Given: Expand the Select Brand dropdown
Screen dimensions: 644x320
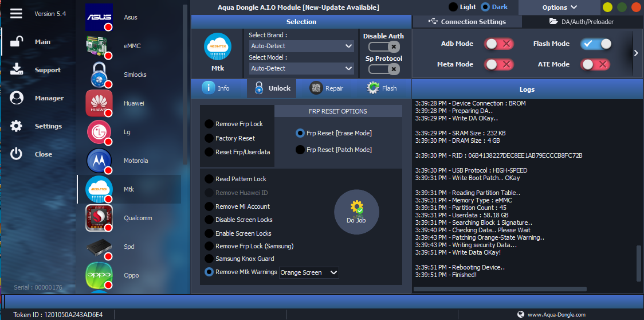Looking at the screenshot, I should (x=301, y=46).
